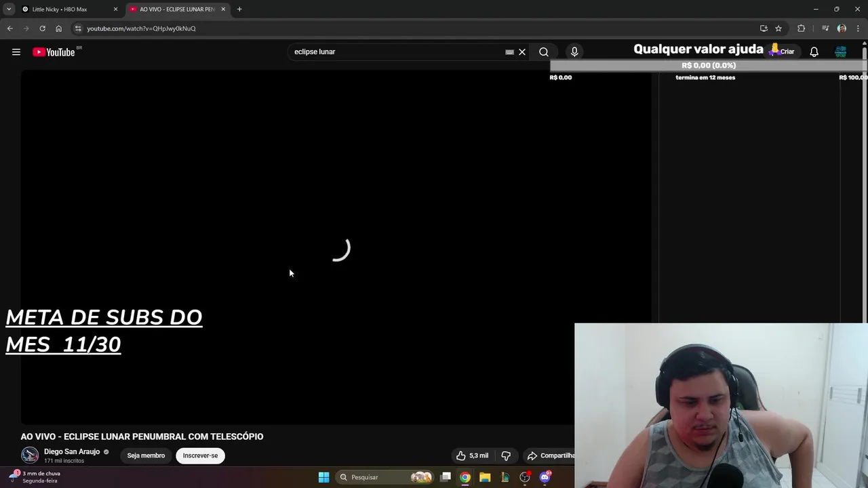View site information icon in address bar
The width and height of the screenshot is (868, 488).
click(x=78, y=28)
